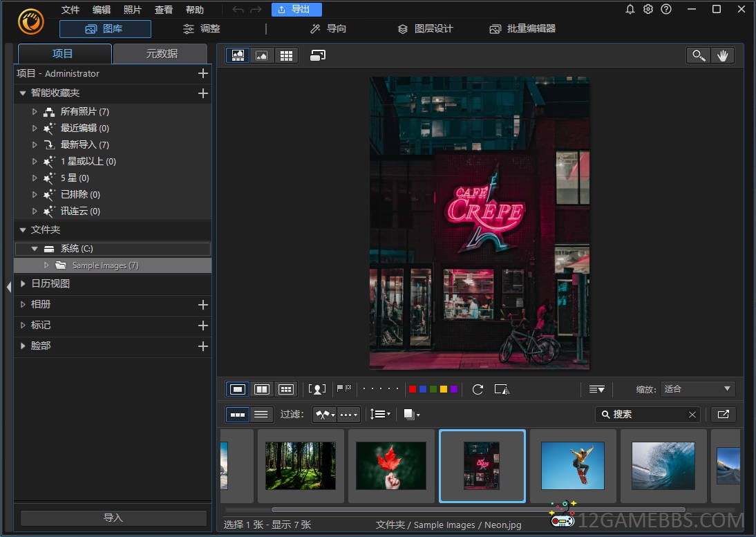This screenshot has height=537, width=756.
Task: Apply the red color label
Action: tap(413, 389)
